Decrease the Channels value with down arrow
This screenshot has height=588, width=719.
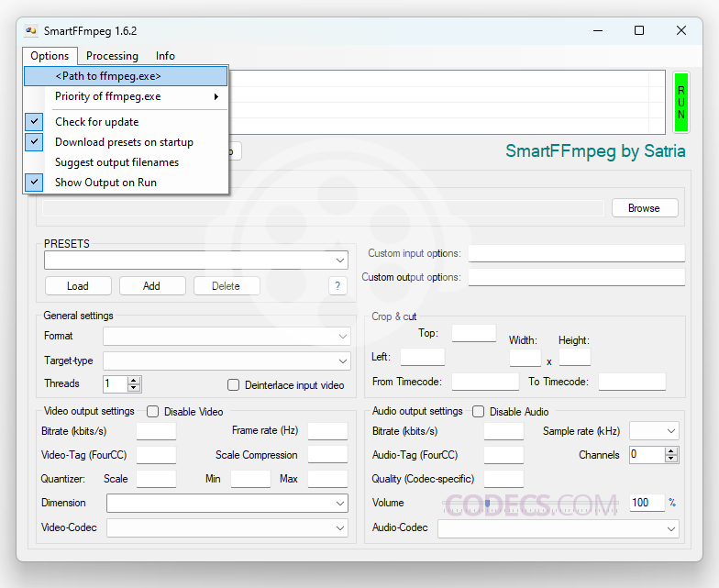click(x=671, y=459)
